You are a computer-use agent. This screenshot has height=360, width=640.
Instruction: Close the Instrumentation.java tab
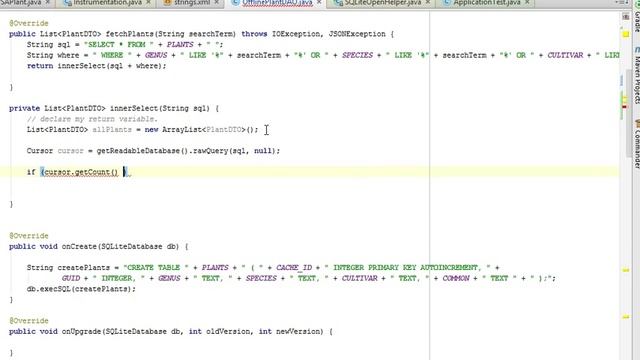pyautogui.click(x=148, y=2)
